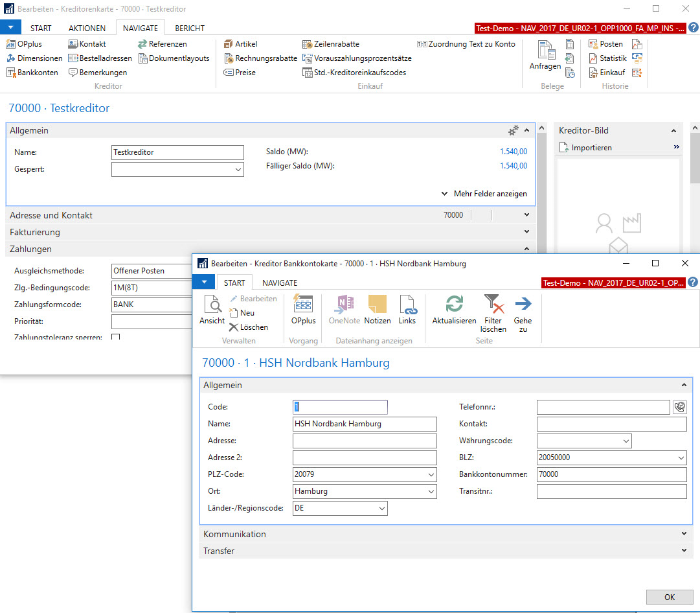Collapse the Kreditor-Bild panel
Image resolution: width=700 pixels, height=613 pixels.
coord(673,130)
